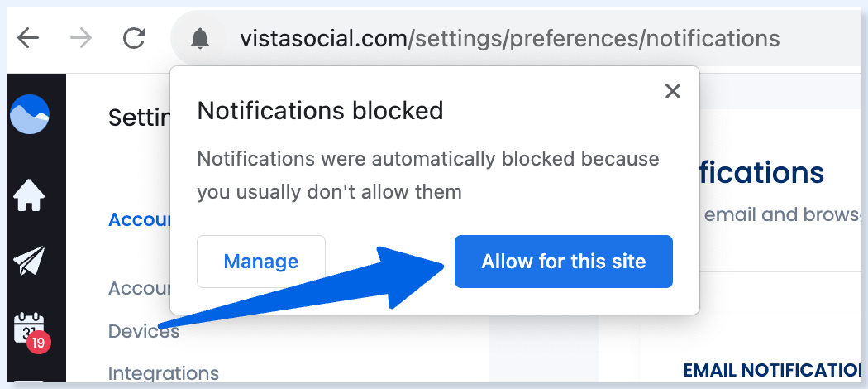Reload the current page
This screenshot has width=868, height=389.
pyautogui.click(x=133, y=38)
